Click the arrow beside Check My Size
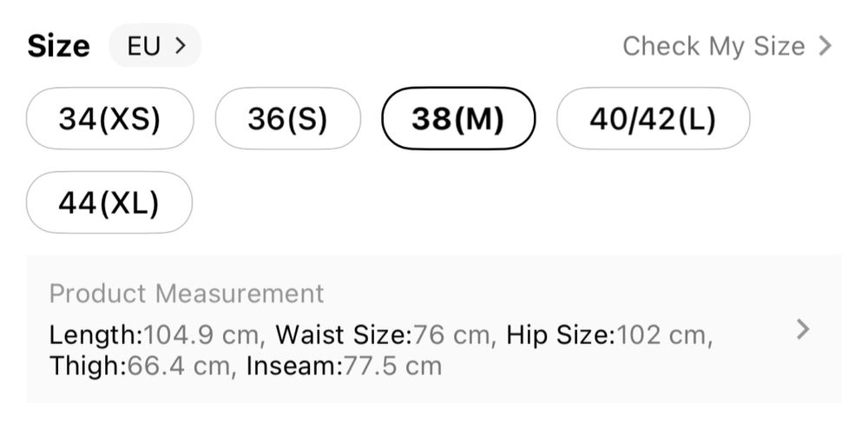Screen dimensions: 868x429 [x=825, y=46]
